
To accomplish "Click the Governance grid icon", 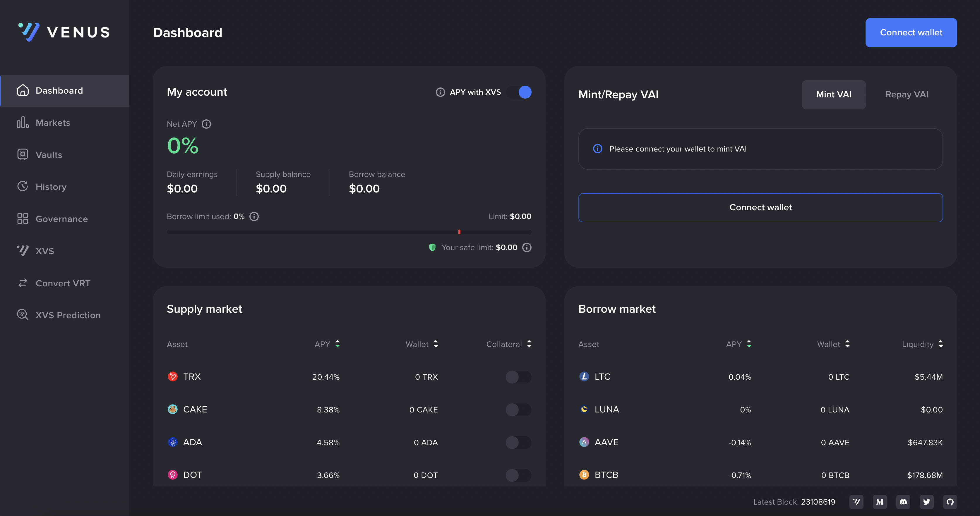I will coord(23,219).
